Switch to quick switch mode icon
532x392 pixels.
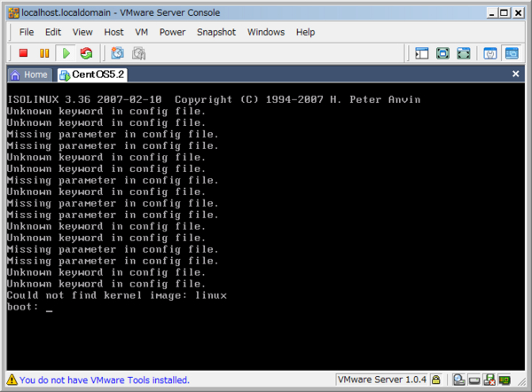(464, 53)
